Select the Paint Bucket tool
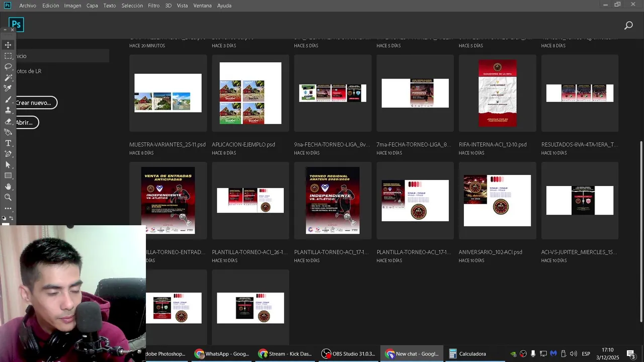The image size is (644, 362). [8, 132]
